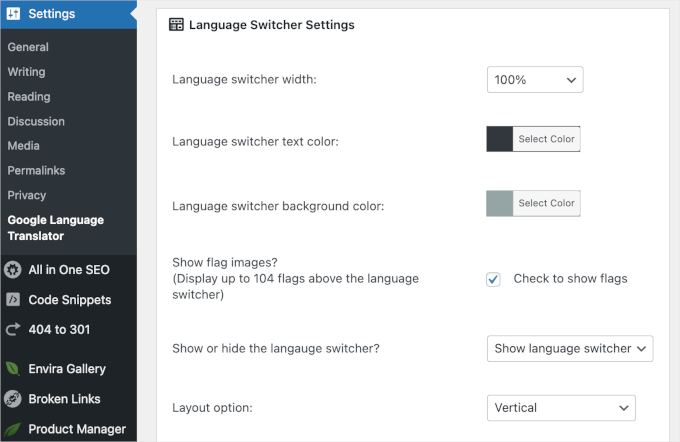
Task: Click the Product Manager leaf icon
Action: [13, 429]
